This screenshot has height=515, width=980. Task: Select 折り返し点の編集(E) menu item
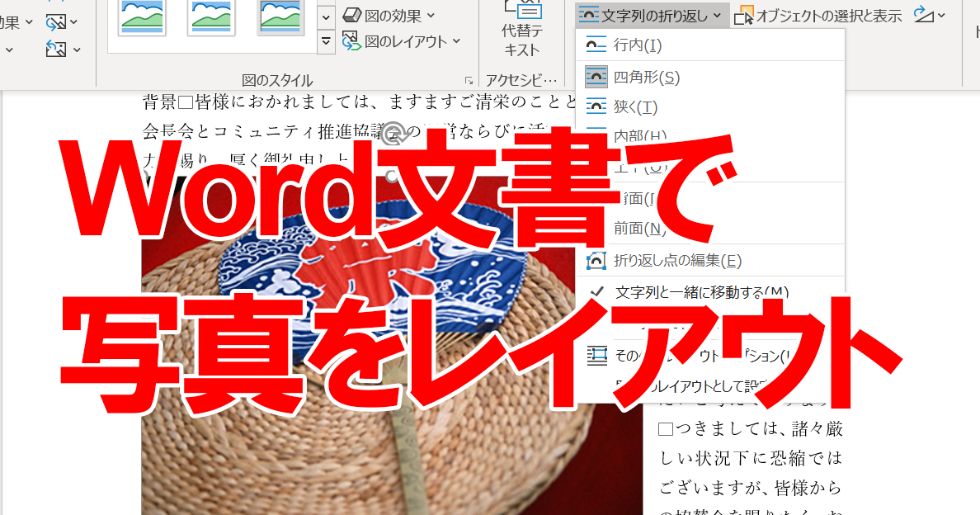(x=710, y=261)
